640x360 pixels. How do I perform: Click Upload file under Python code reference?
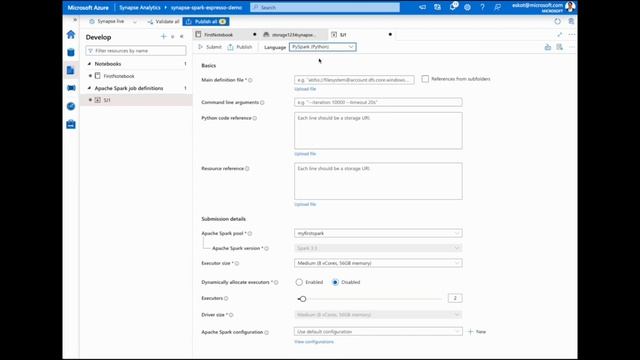(305, 154)
